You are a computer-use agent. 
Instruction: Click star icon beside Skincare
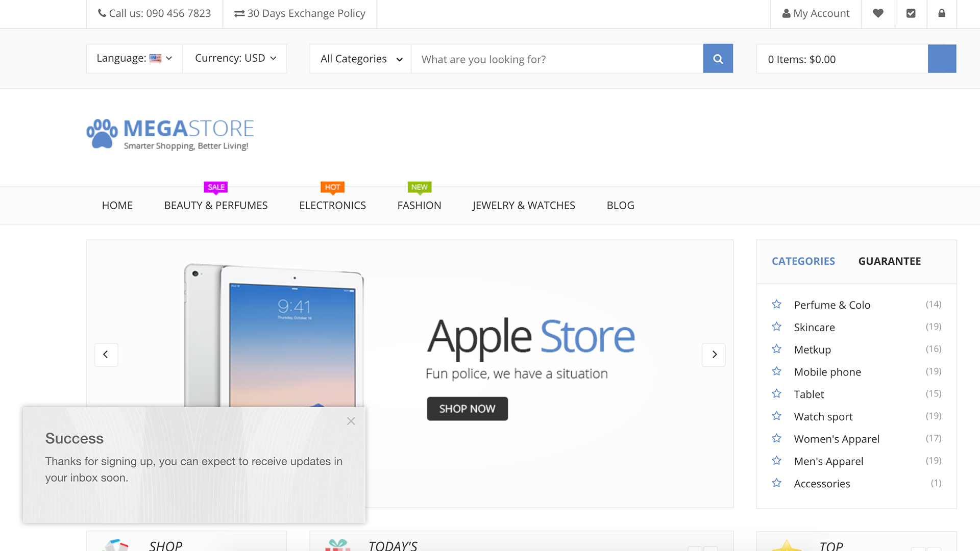[776, 327]
